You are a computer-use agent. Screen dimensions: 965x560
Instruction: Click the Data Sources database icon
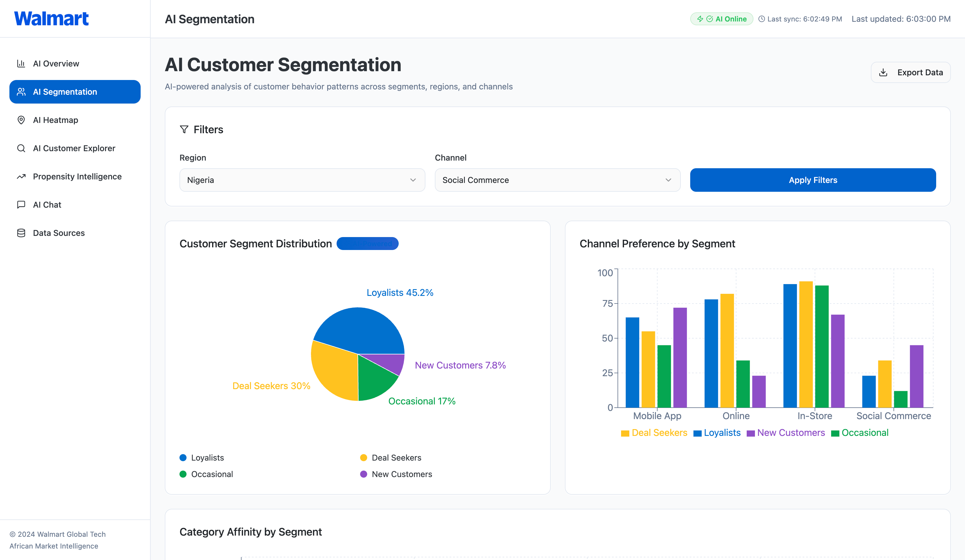[x=21, y=233]
